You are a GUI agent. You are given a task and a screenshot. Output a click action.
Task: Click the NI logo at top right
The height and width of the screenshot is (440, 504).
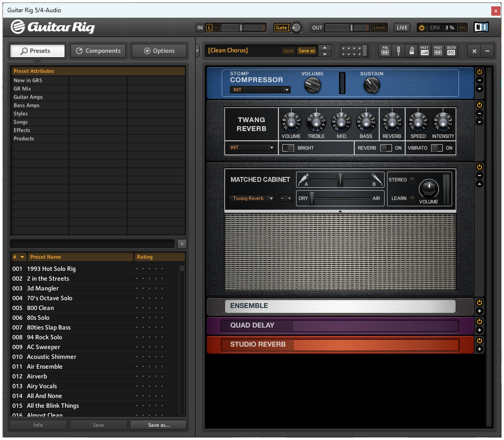coord(481,28)
